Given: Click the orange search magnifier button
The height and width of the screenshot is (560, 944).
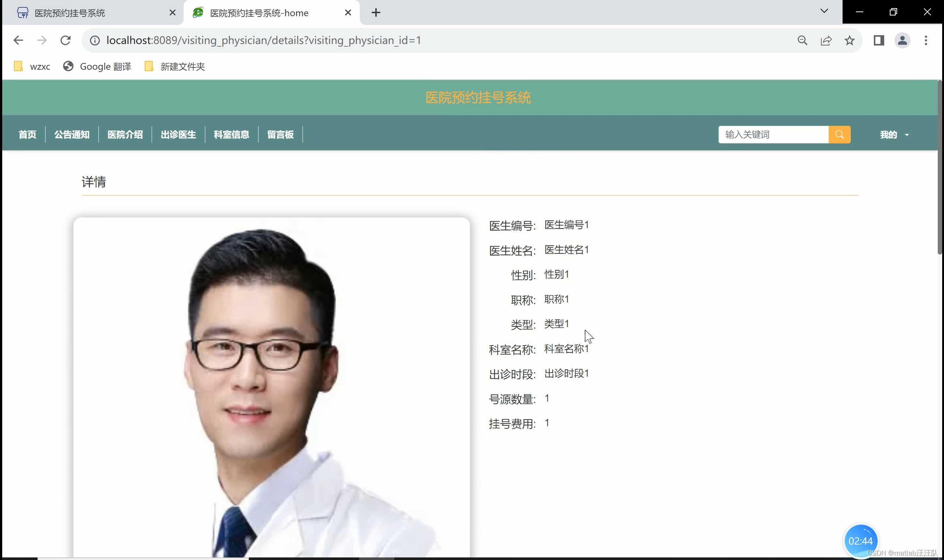Looking at the screenshot, I should click(839, 135).
